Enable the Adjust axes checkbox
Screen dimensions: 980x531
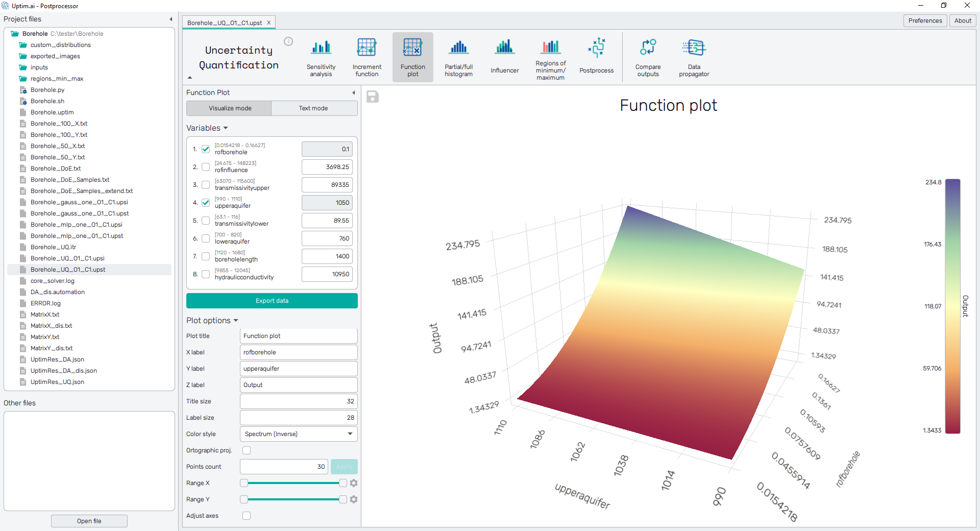point(247,516)
